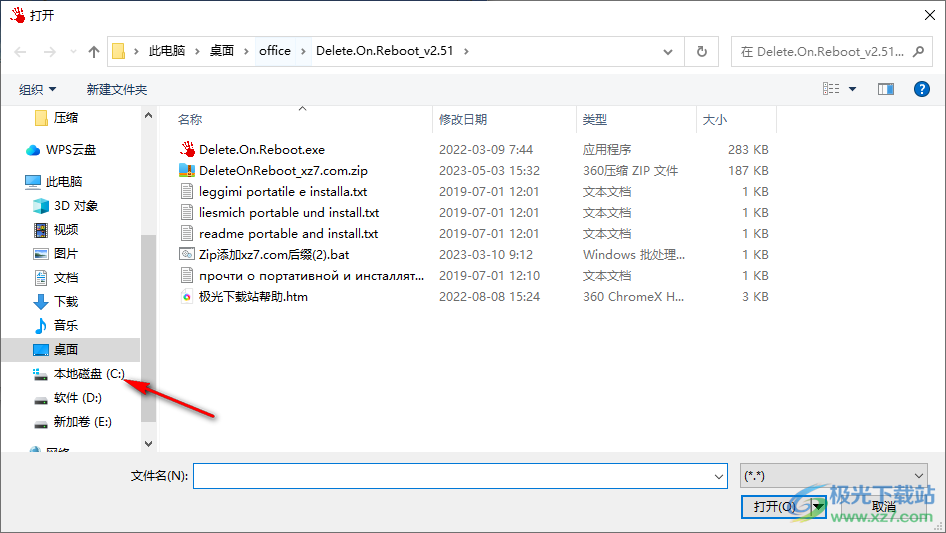Click the 文档 document icon in sidebar
The height and width of the screenshot is (533, 946).
coord(41,278)
